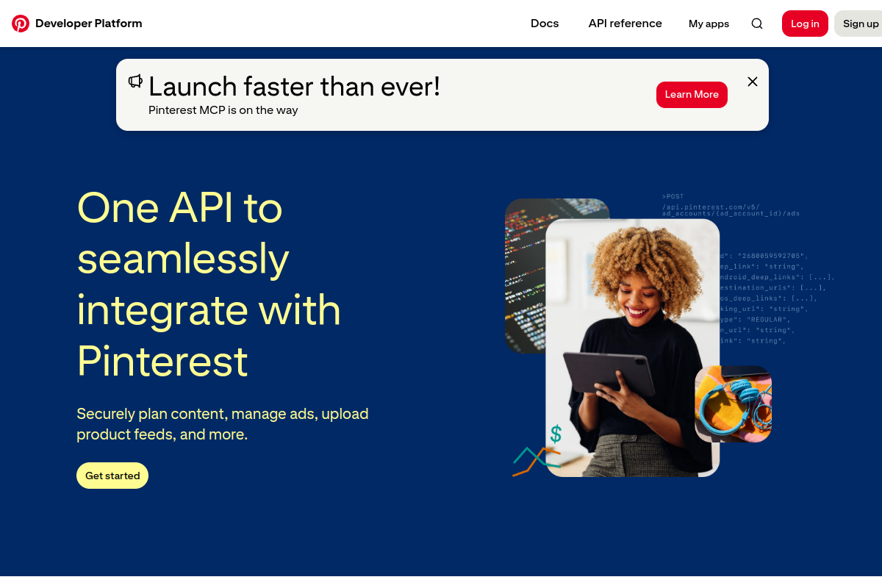The height and width of the screenshot is (588, 882).
Task: Open the search magnifier icon
Action: (x=757, y=24)
